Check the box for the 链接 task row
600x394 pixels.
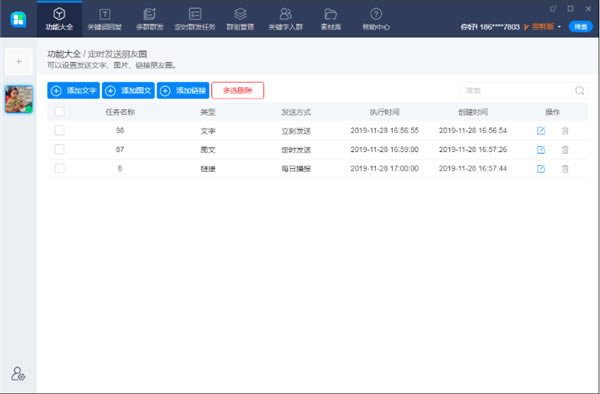tap(59, 168)
